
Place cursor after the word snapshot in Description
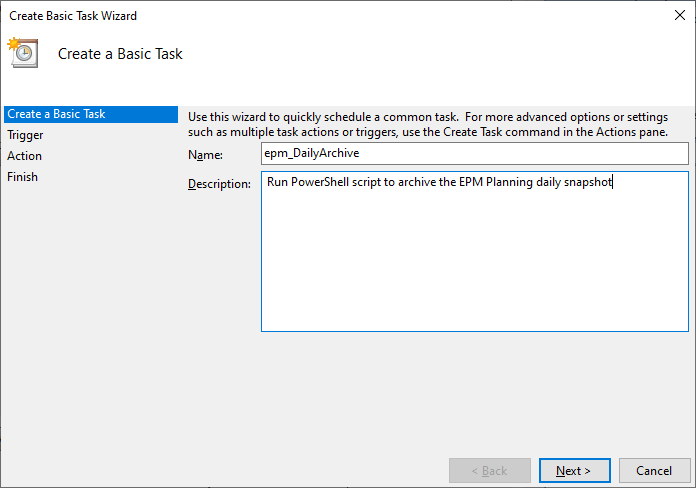coord(612,183)
